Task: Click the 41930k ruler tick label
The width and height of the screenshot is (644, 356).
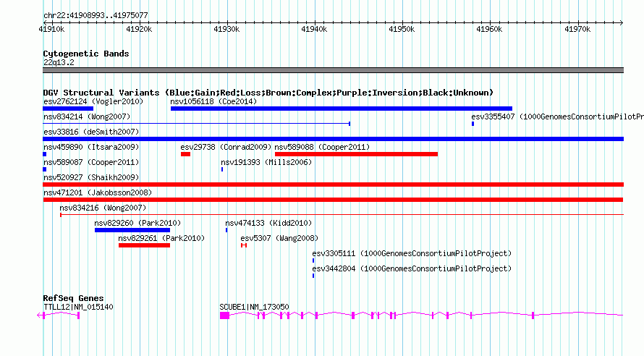Action: (x=226, y=29)
